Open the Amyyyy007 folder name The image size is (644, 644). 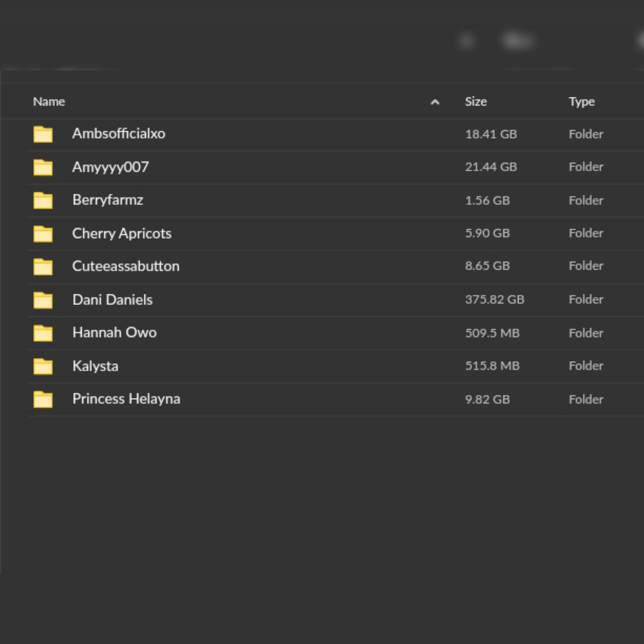[x=110, y=167]
